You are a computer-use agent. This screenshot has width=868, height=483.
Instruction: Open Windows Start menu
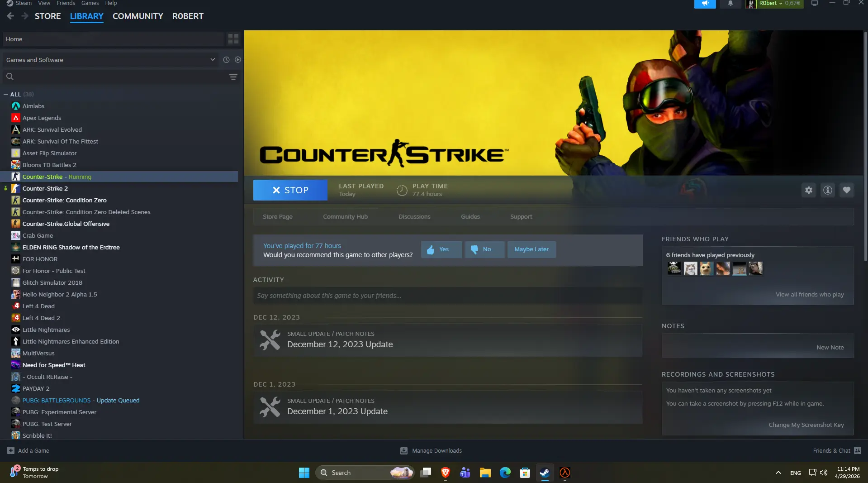pyautogui.click(x=304, y=473)
